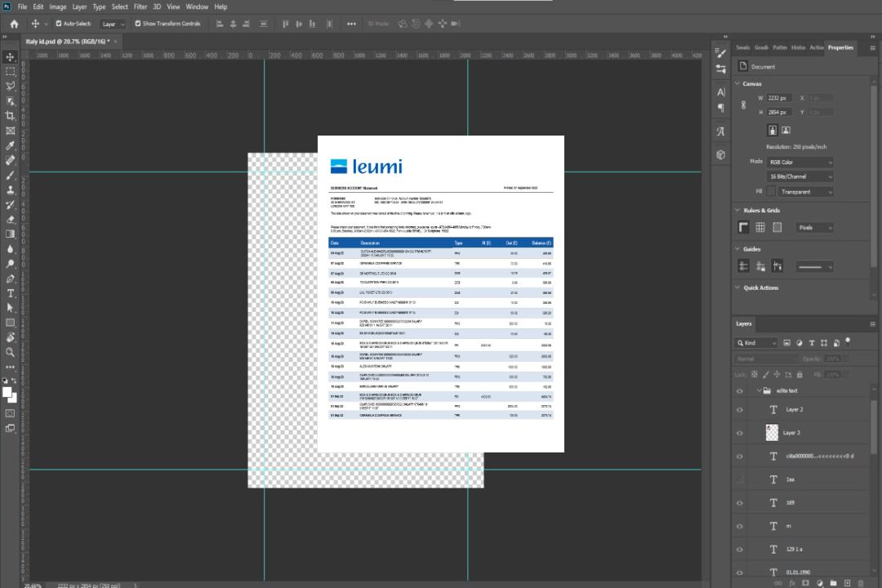
Task: Select the Hand tool
Action: tap(10, 337)
